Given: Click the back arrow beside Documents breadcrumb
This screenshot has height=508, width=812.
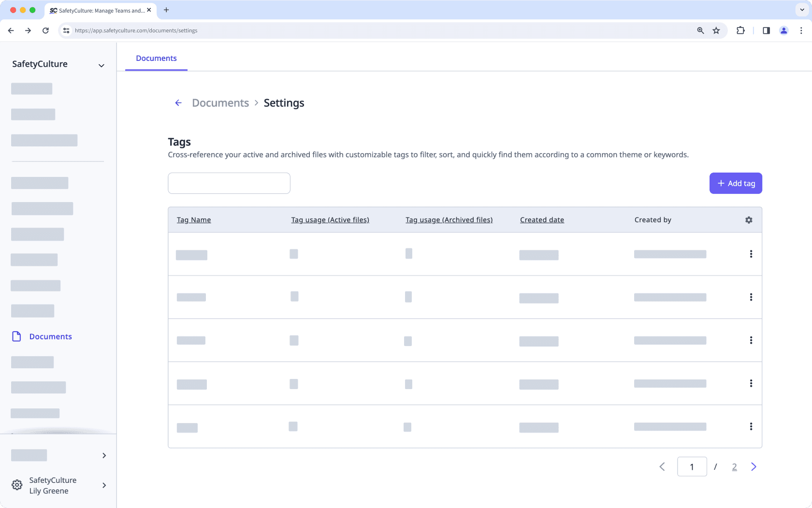Looking at the screenshot, I should point(178,103).
